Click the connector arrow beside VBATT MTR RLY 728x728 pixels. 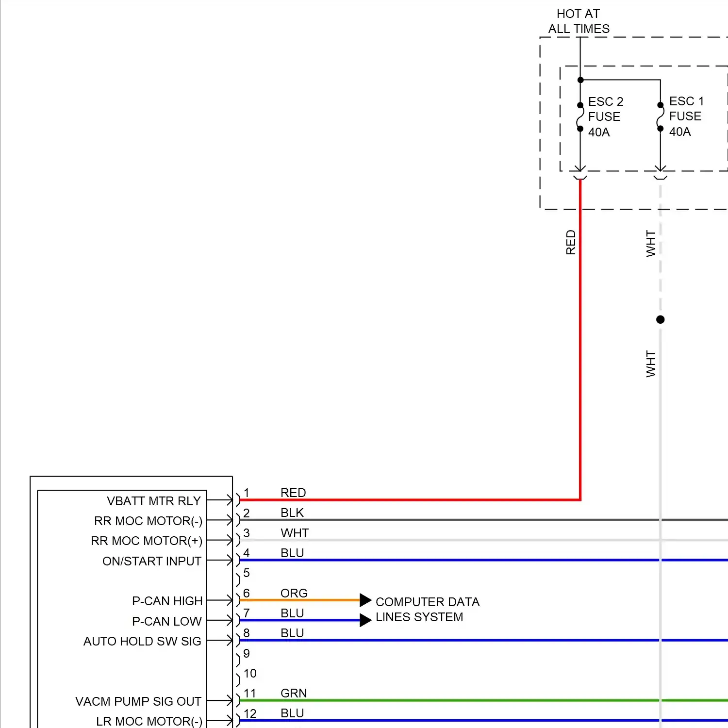point(227,500)
